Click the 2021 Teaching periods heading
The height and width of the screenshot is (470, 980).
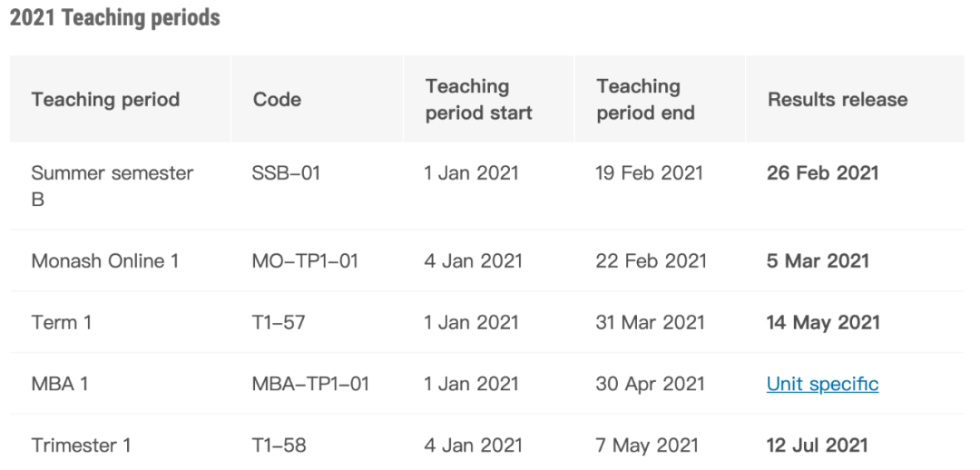point(115,17)
